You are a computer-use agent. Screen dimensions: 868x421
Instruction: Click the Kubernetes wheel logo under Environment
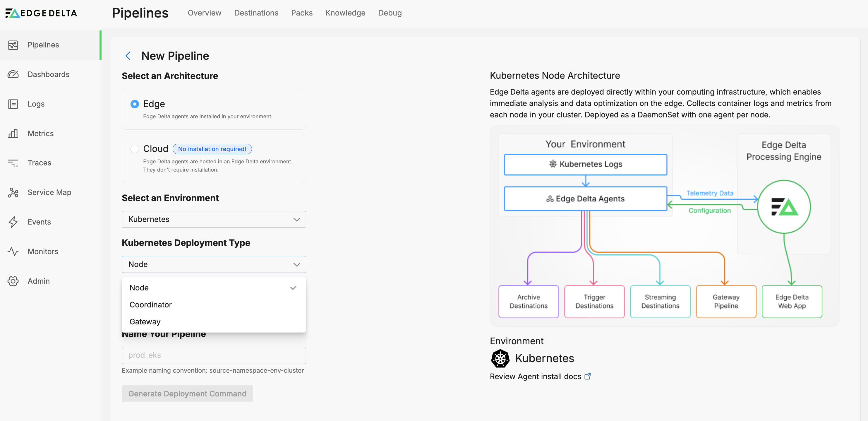[x=500, y=358]
